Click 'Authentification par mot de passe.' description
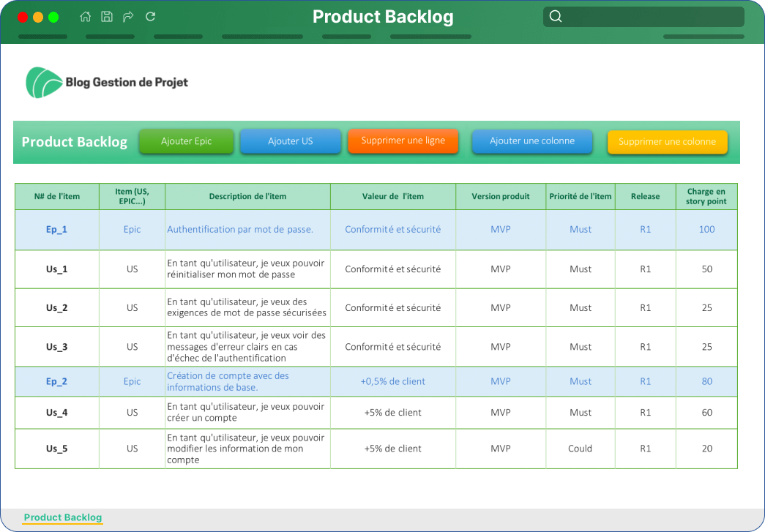Viewport: 765px width, 532px height. coord(248,230)
